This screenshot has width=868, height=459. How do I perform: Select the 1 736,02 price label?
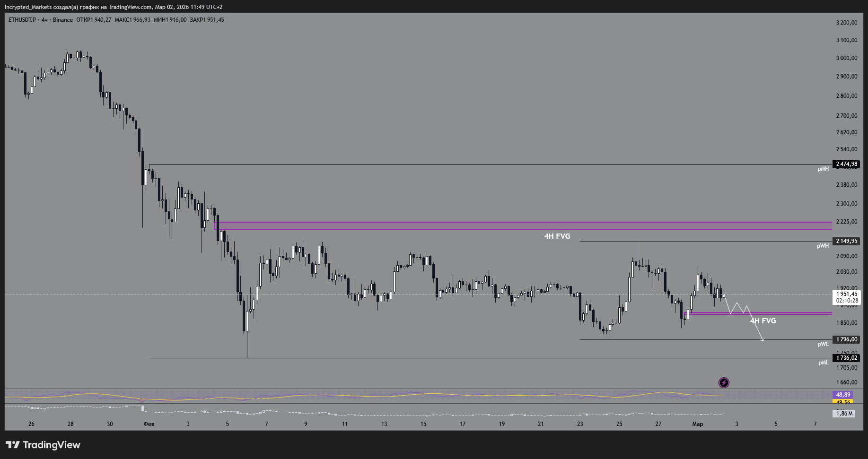847,358
